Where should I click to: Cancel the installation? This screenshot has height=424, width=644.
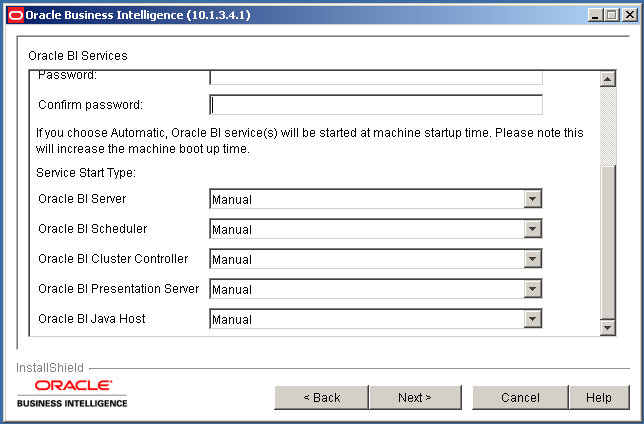(x=520, y=397)
